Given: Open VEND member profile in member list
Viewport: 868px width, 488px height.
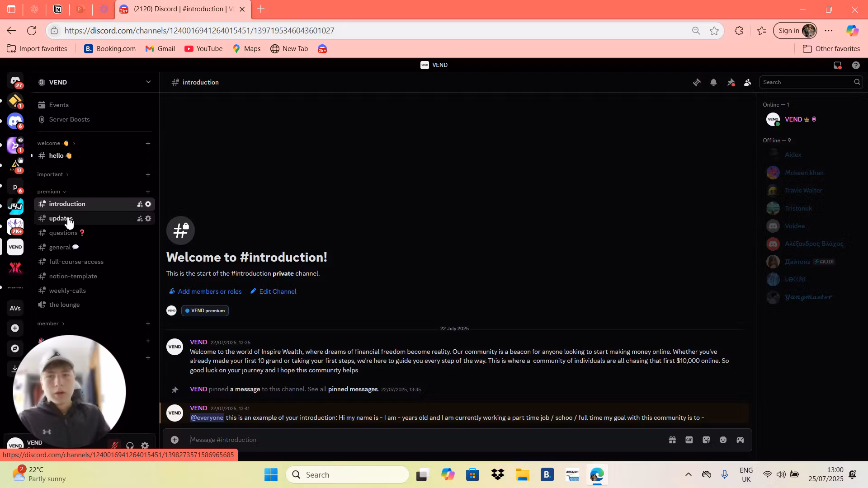Looking at the screenshot, I should tap(811, 120).
